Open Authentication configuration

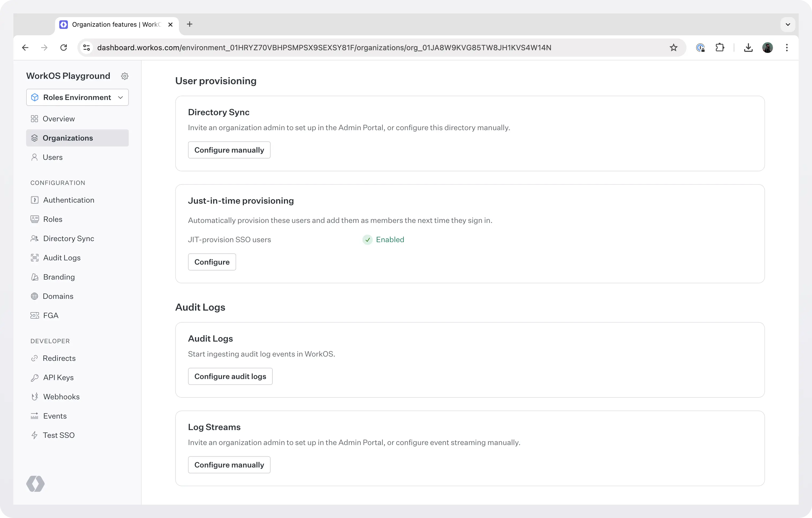(77, 200)
